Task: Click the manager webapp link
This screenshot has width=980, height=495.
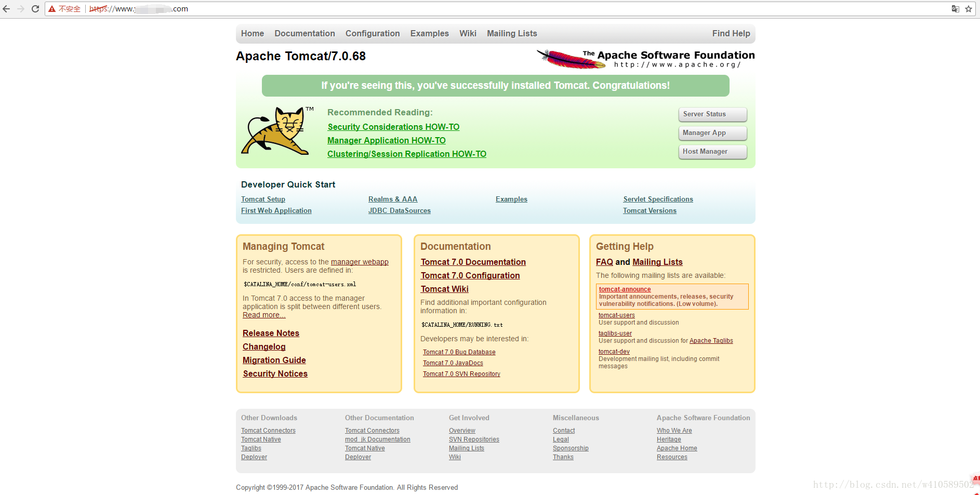Action: coord(360,262)
